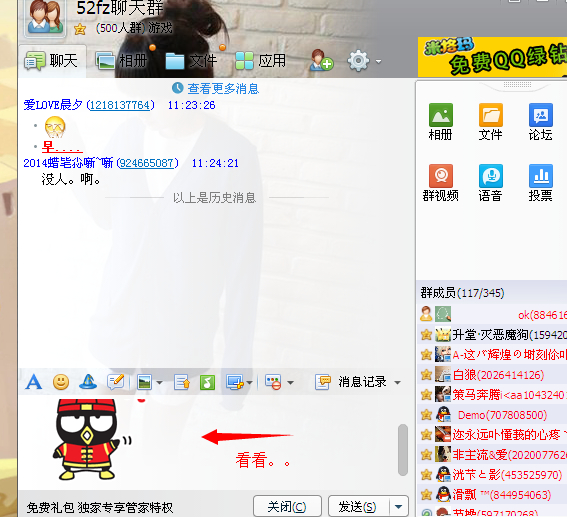Open the 投票 voting icon

pyautogui.click(x=540, y=183)
